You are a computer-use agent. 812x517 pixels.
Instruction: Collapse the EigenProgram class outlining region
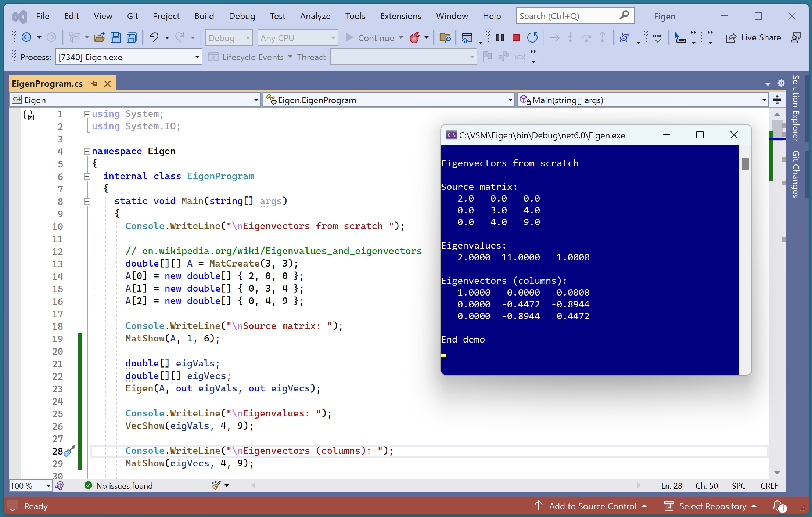[x=87, y=176]
